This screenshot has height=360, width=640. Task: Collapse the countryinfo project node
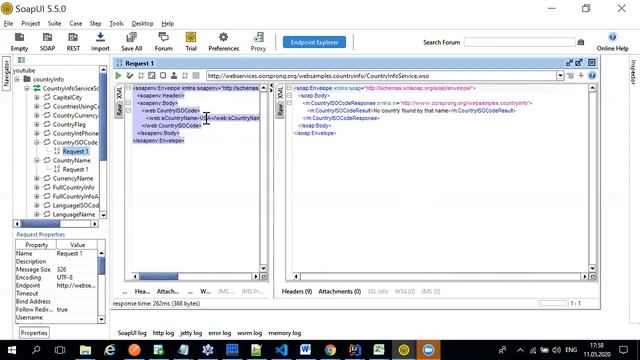point(17,79)
